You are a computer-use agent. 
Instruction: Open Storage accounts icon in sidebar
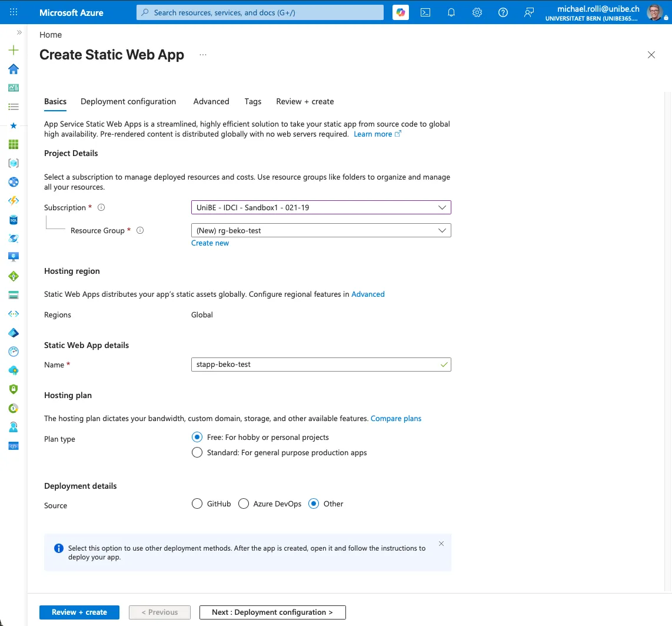point(14,295)
